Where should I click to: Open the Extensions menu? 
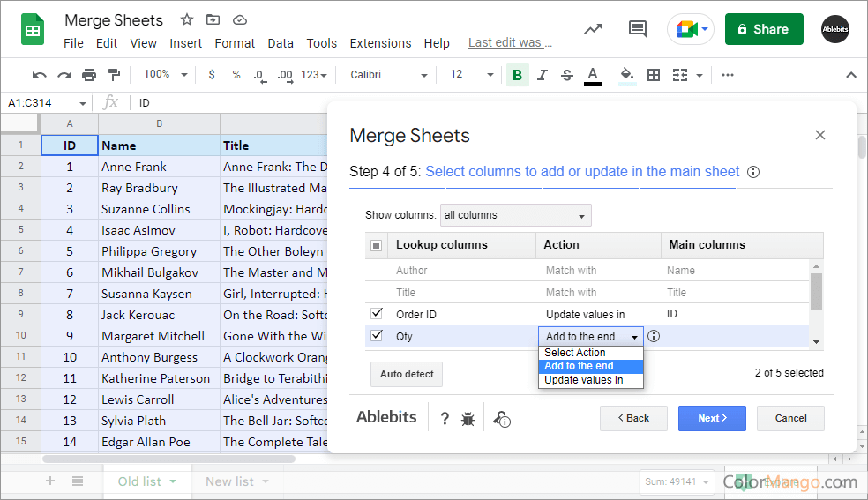(x=380, y=43)
